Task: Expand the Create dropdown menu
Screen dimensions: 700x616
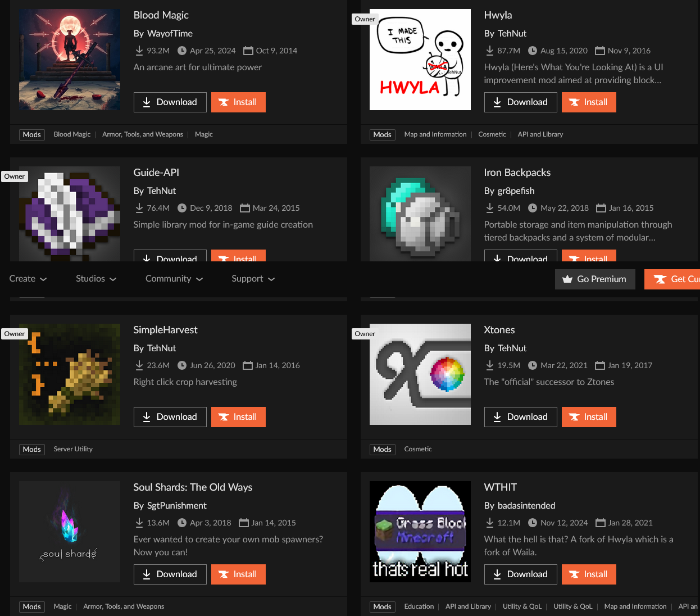Action: (28, 279)
